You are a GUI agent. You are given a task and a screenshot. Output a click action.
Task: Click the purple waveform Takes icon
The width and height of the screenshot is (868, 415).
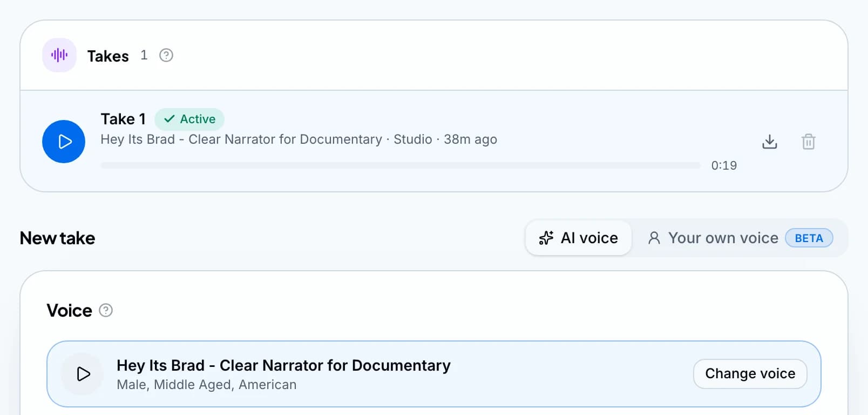point(59,55)
